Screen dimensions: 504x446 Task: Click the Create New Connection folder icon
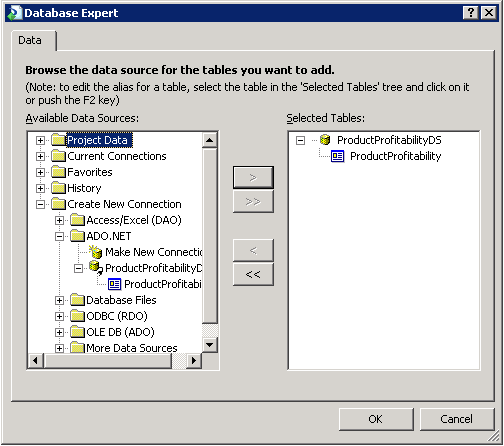point(58,204)
